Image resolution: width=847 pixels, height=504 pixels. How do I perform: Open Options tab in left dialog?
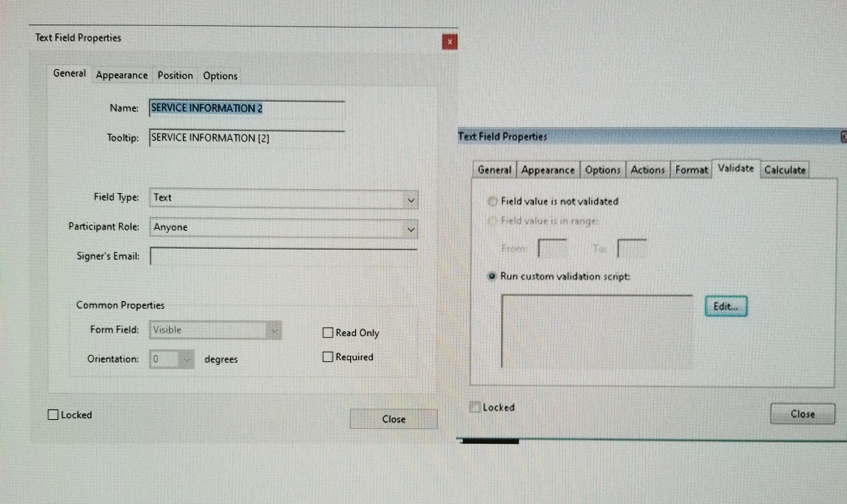point(220,77)
